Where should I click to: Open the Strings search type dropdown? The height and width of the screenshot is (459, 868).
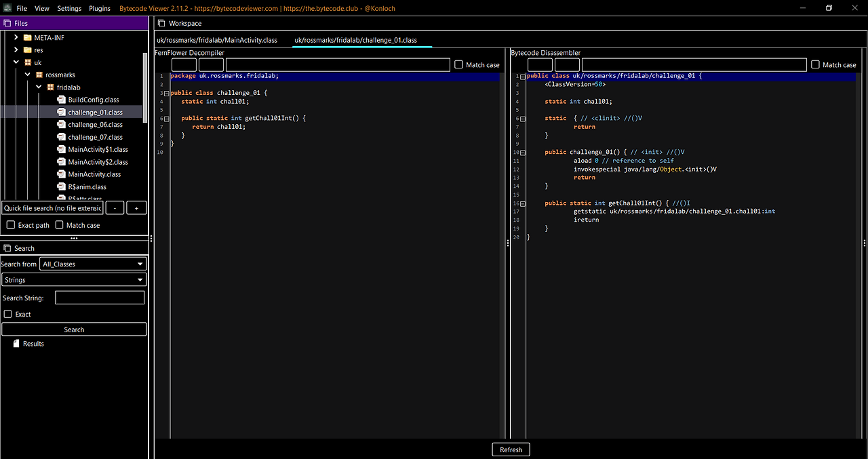point(74,279)
